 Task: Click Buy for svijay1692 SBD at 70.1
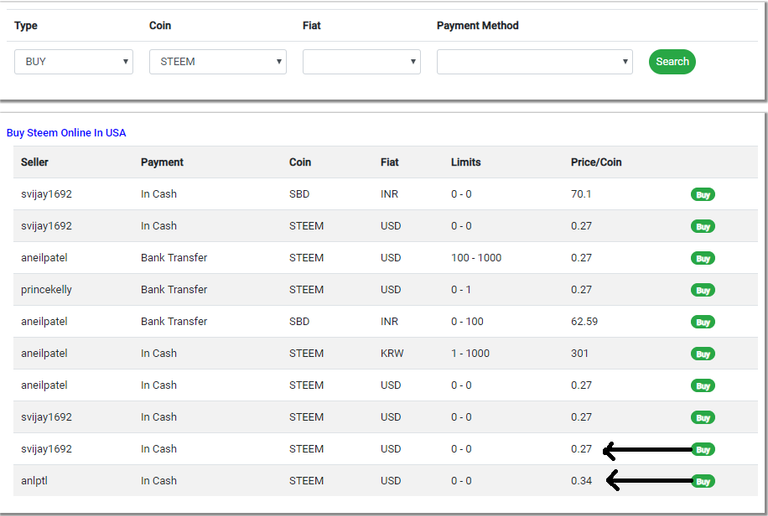703,195
